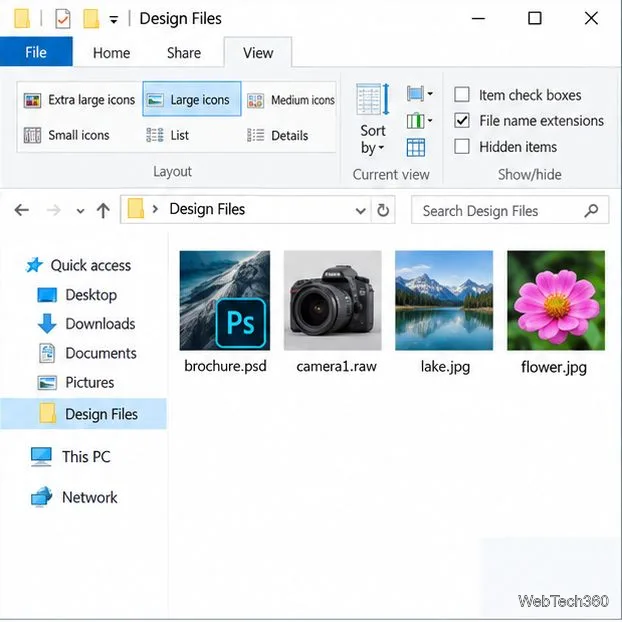Click the camera1.raw file name
This screenshot has height=622, width=622.
336,366
